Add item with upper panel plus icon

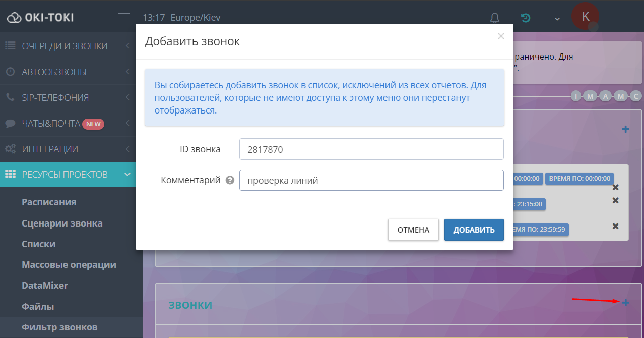pyautogui.click(x=625, y=129)
